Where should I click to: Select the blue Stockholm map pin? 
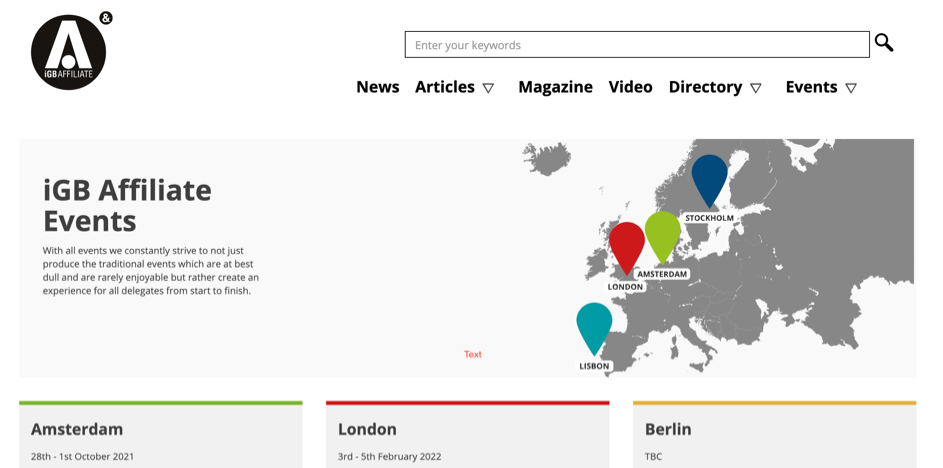click(709, 178)
